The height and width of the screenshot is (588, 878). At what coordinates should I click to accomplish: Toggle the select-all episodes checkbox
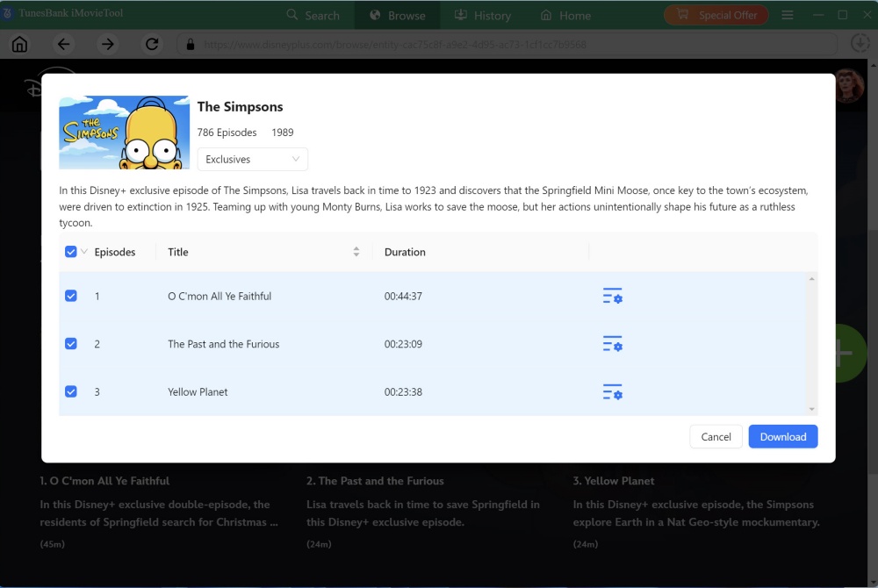pyautogui.click(x=71, y=252)
